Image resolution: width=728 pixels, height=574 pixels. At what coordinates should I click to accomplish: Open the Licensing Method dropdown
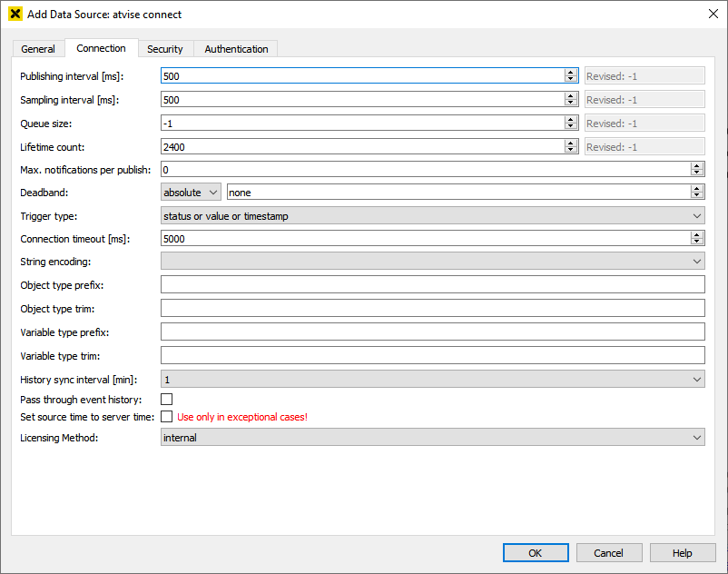[432, 438]
